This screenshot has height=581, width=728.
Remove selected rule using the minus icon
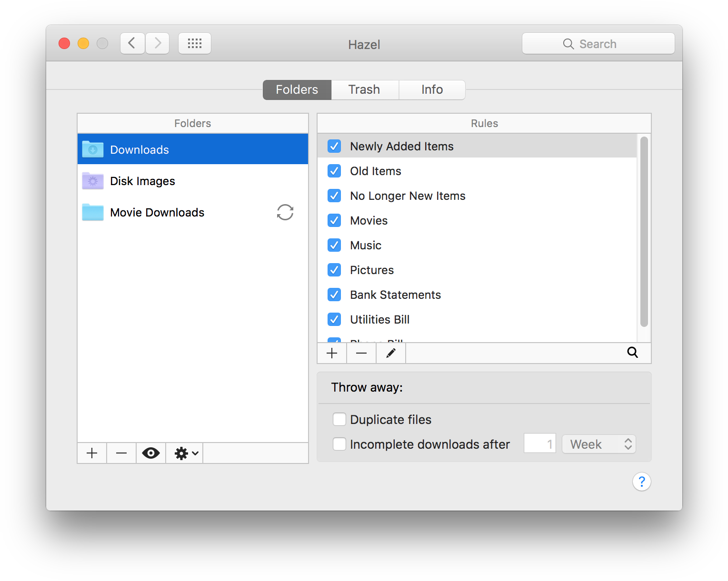361,353
